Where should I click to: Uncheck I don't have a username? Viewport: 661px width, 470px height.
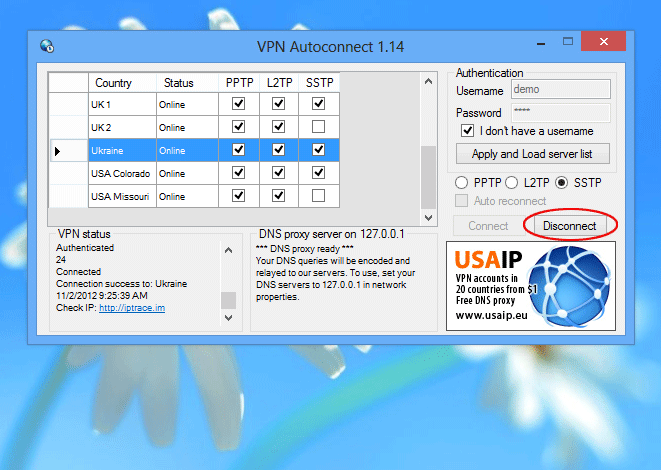pos(468,131)
